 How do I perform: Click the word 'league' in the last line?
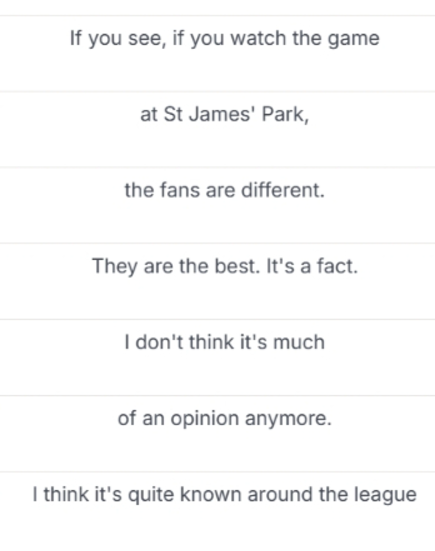click(x=385, y=495)
